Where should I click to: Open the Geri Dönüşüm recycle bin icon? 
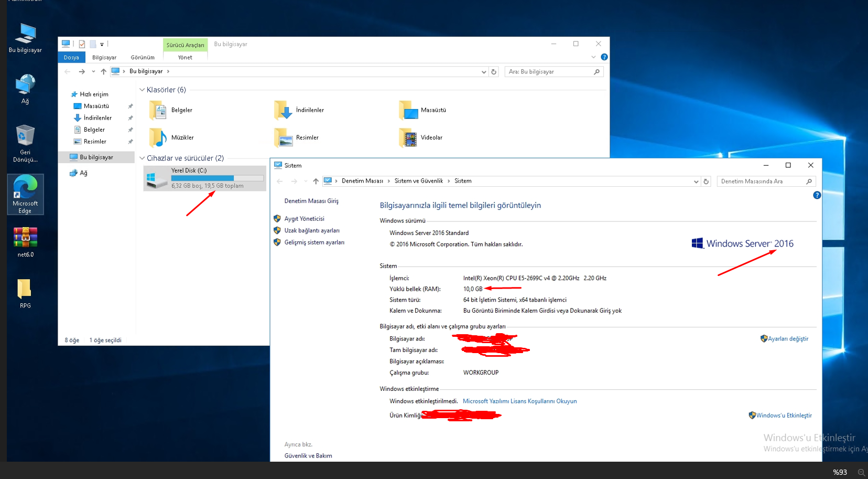tap(25, 144)
